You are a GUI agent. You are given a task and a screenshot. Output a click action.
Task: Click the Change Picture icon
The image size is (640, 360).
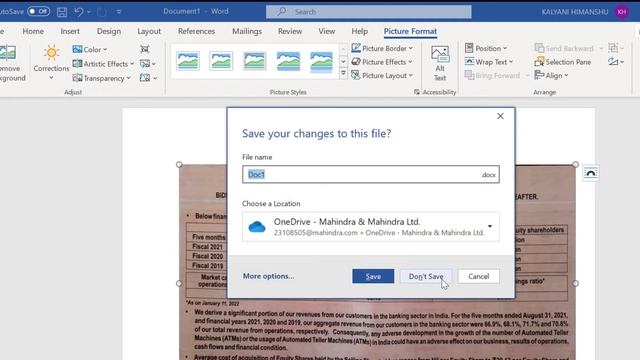(147, 64)
